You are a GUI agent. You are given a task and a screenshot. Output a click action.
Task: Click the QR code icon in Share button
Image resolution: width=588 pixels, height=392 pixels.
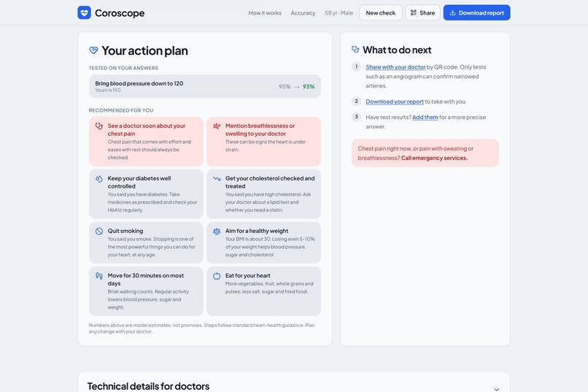pos(414,12)
